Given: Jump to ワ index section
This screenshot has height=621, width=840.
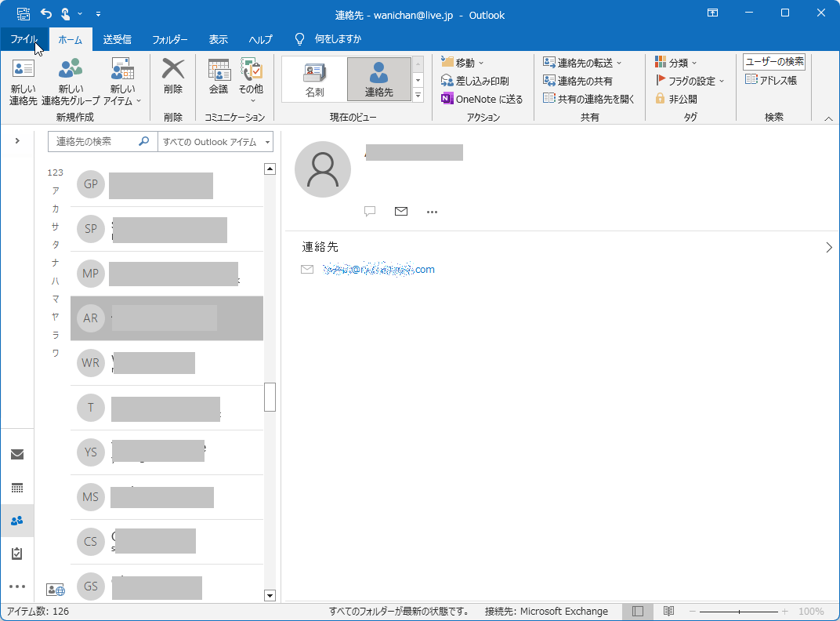Looking at the screenshot, I should 55,353.
